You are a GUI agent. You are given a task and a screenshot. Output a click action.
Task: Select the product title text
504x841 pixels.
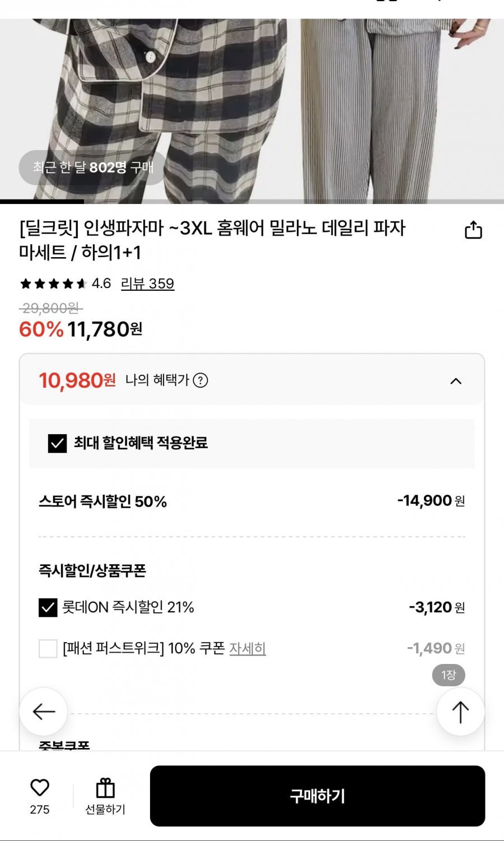[x=213, y=240]
